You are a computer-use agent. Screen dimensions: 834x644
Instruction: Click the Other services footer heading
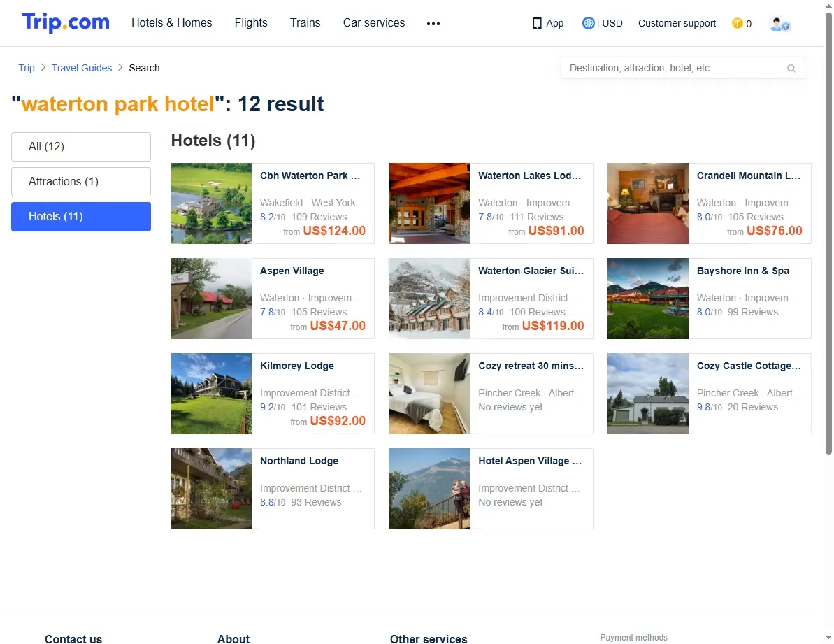(429, 639)
